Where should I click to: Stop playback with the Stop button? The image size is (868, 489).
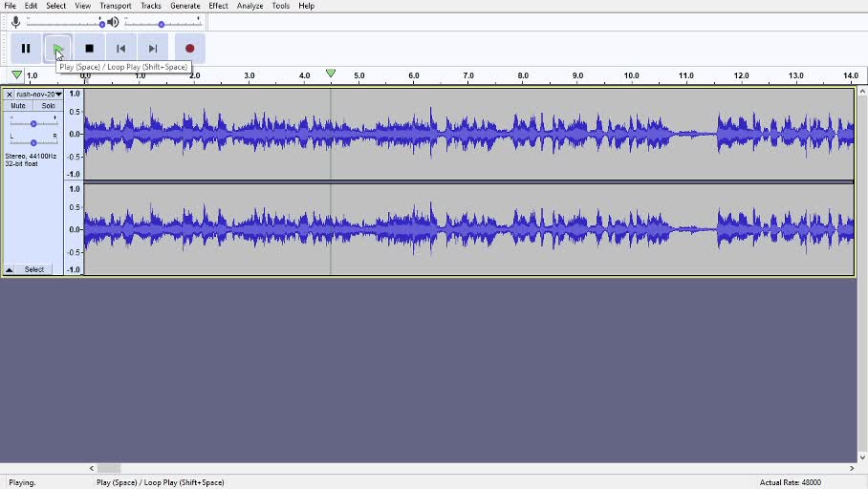tap(89, 49)
